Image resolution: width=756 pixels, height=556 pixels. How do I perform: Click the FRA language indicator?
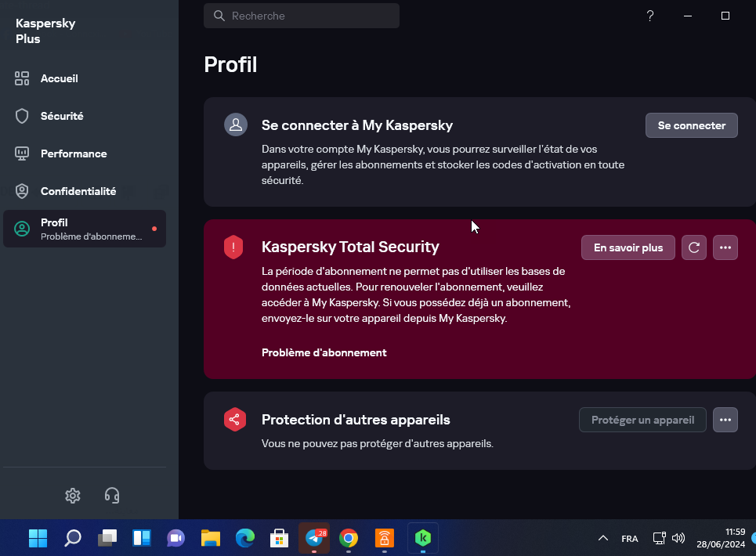(x=630, y=539)
